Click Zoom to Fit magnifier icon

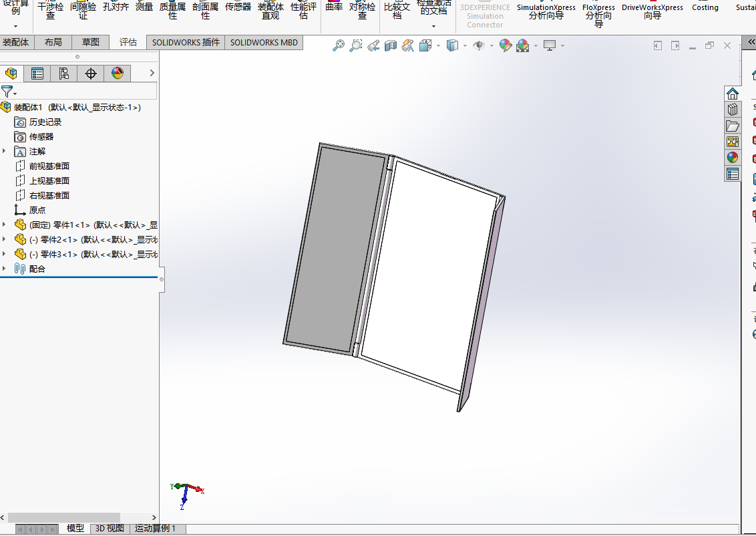pos(339,45)
